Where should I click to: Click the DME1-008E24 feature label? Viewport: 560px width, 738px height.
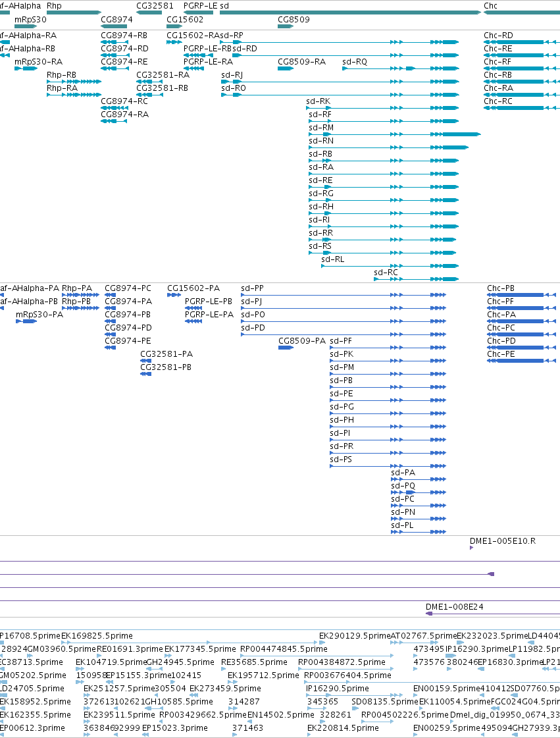pyautogui.click(x=455, y=607)
